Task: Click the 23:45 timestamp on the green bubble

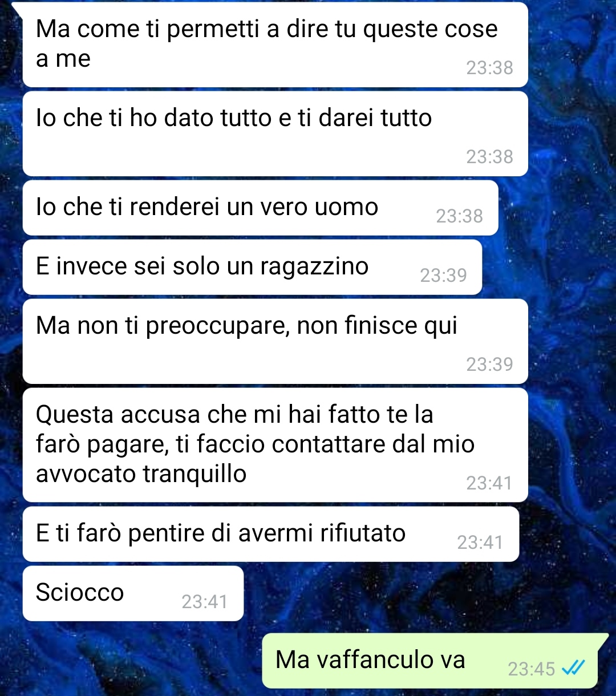Action: (x=532, y=669)
